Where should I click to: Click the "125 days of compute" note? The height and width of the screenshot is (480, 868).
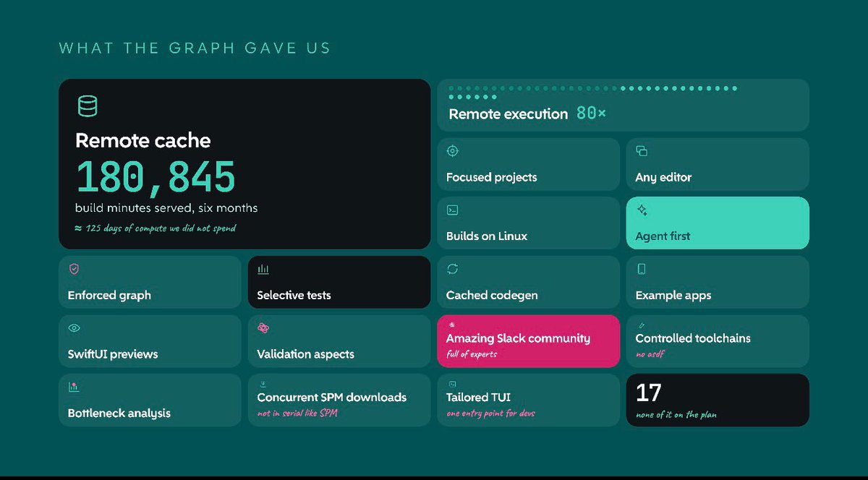156,228
